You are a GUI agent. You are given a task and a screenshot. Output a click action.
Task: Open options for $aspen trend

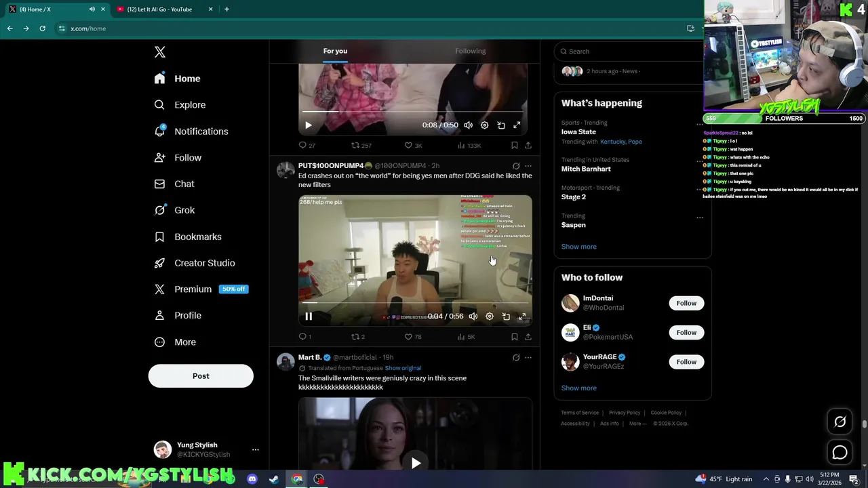click(x=700, y=218)
